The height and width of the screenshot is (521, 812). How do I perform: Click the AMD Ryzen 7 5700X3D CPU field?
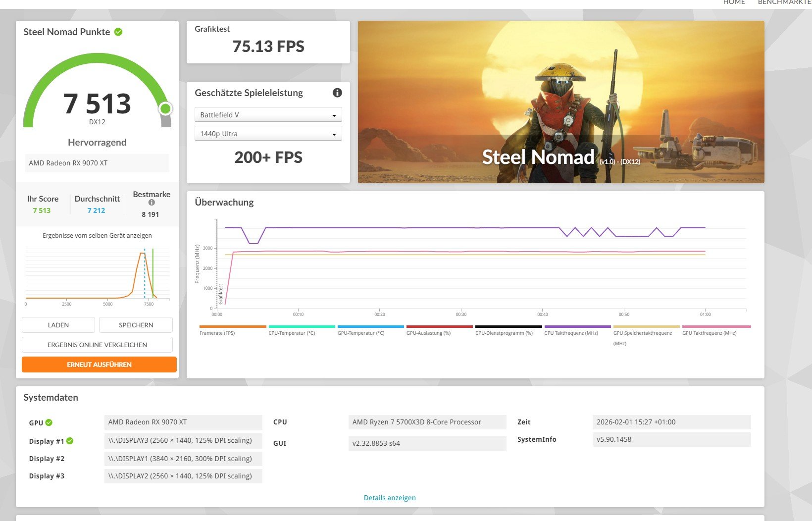coord(427,422)
